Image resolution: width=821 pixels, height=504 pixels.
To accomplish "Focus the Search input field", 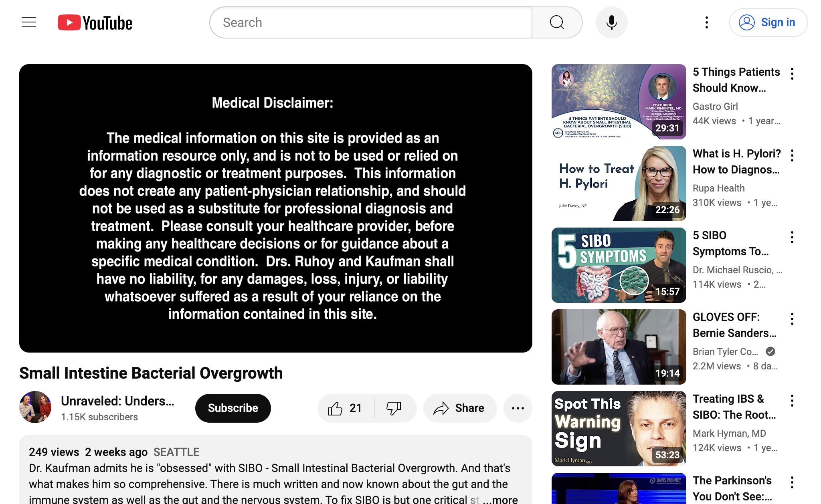I will pos(371,22).
